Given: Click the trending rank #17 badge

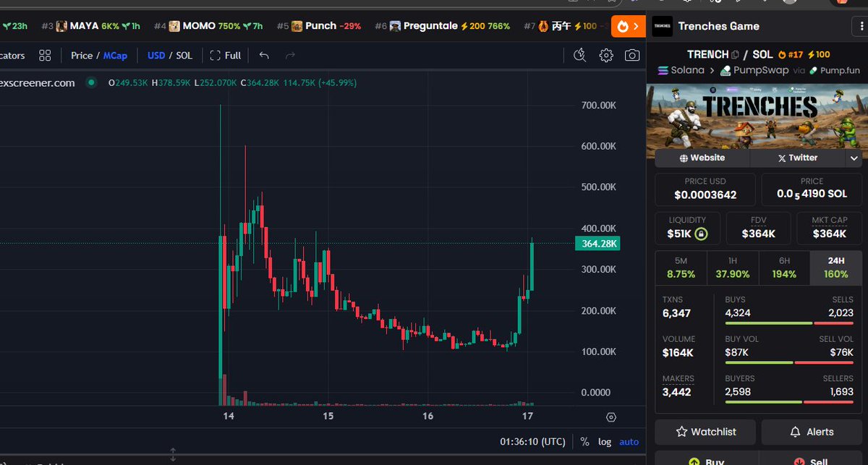Looking at the screenshot, I should coord(791,54).
